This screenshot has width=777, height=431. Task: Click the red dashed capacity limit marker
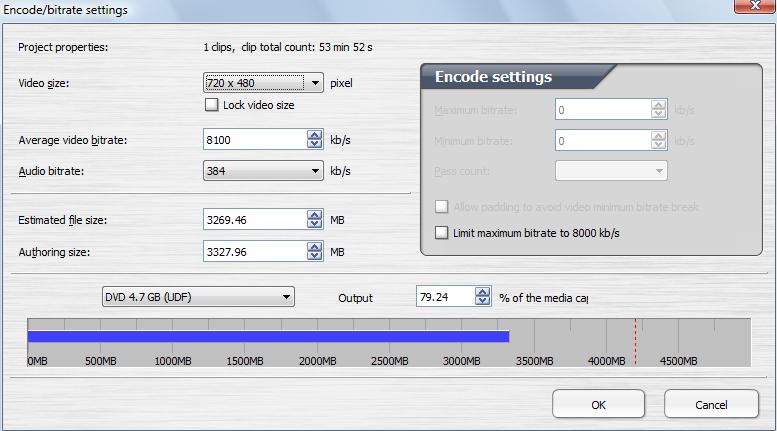pos(635,340)
